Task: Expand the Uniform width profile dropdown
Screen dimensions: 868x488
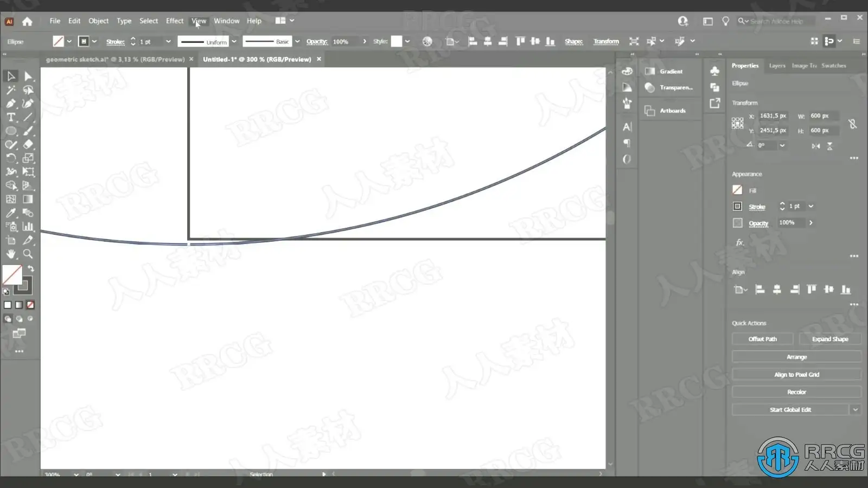Action: click(x=234, y=42)
